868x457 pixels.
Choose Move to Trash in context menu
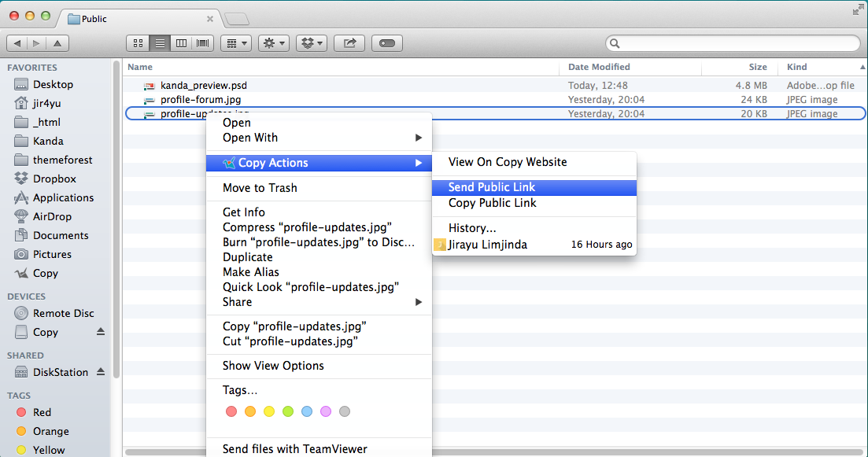(319, 188)
